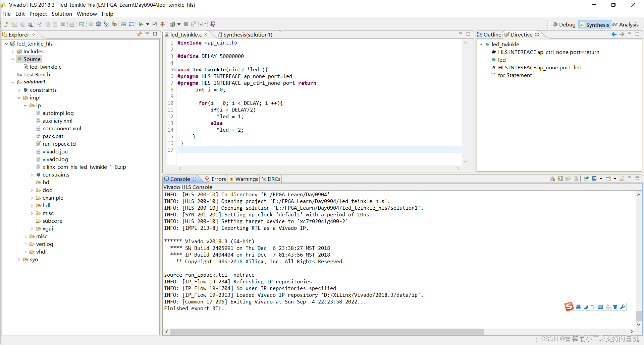Screen dimensions: 644x345
Task: Toggle Sogou English/Chinese mode button
Action: [x=578, y=307]
